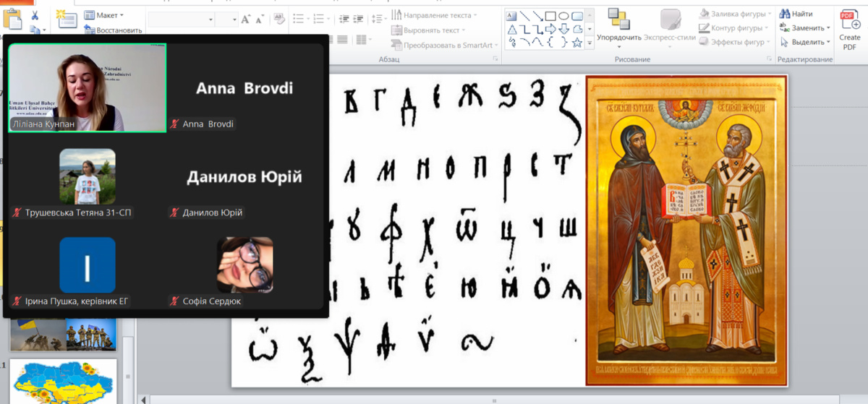This screenshot has height=404, width=868.
Task: Select the Freeform scribble shape
Action: pyautogui.click(x=511, y=43)
